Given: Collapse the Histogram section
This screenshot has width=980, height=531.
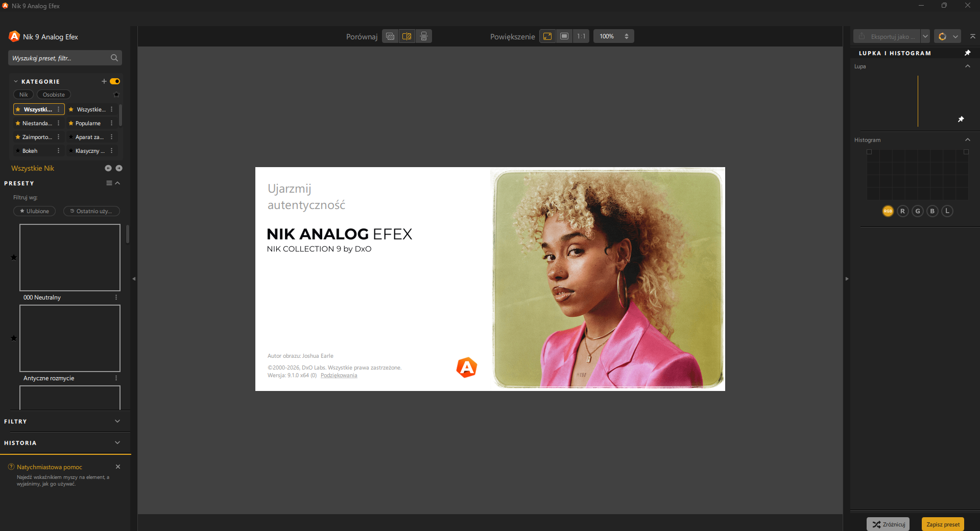Looking at the screenshot, I should (967, 140).
